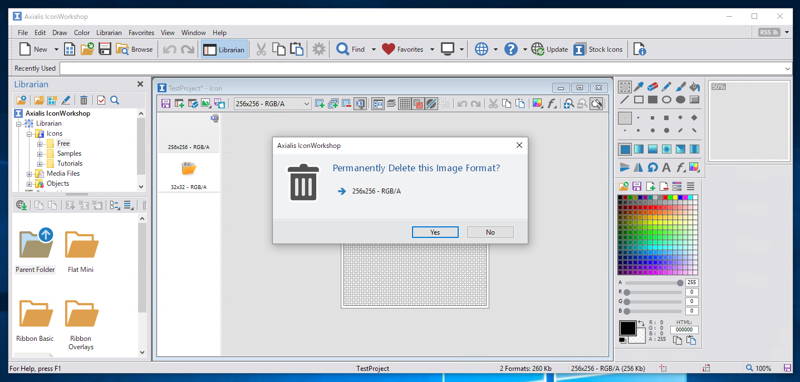The image size is (800, 382).
Task: Confirm deletion with the Yes button
Action: pos(435,232)
